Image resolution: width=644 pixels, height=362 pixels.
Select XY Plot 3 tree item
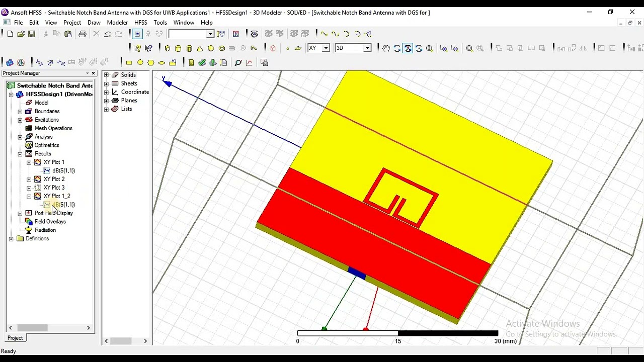tap(54, 188)
